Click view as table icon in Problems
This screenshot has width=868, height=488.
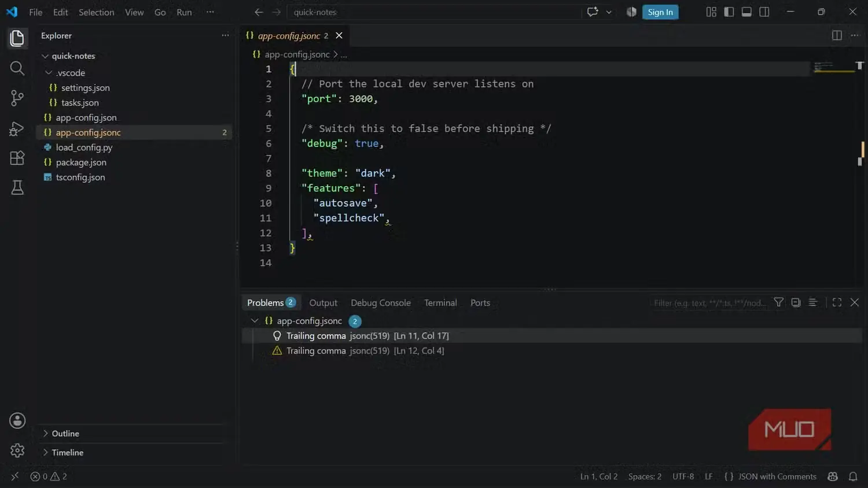(812, 302)
